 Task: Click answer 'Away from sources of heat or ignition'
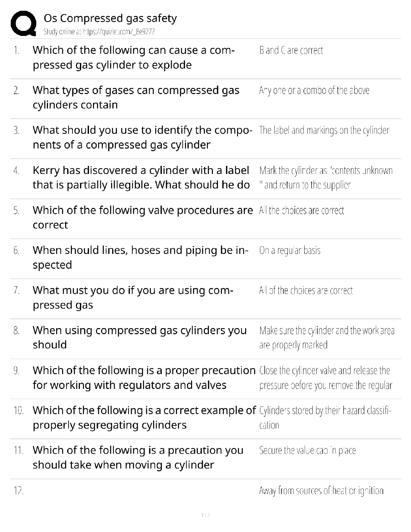pos(321,491)
